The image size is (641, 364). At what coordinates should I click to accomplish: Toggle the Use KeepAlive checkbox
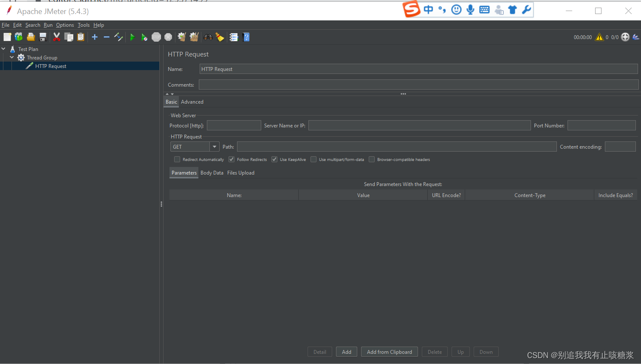274,159
